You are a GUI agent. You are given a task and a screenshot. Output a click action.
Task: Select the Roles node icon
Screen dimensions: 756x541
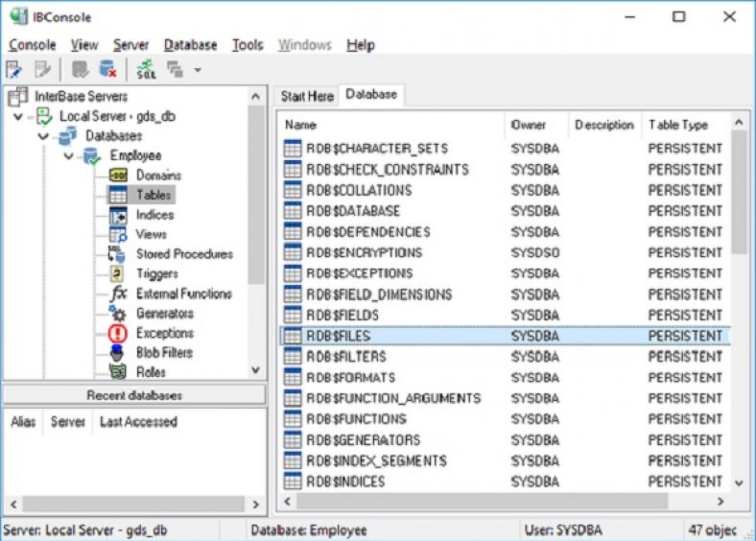coord(118,372)
